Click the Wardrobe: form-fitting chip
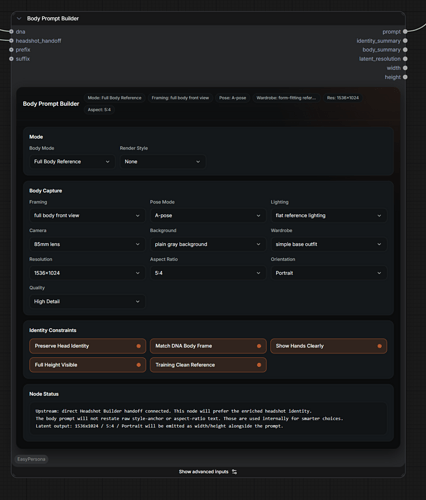The height and width of the screenshot is (500, 426). [x=286, y=98]
